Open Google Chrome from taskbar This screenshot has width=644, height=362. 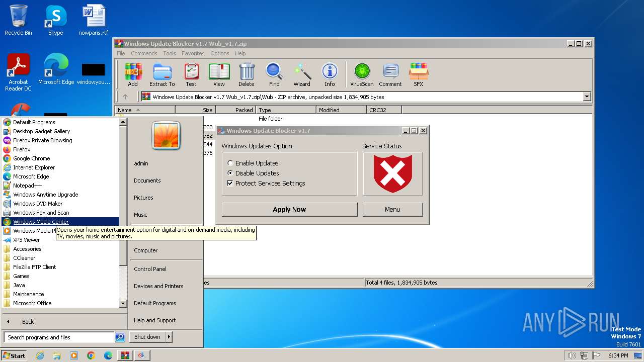coord(91,355)
